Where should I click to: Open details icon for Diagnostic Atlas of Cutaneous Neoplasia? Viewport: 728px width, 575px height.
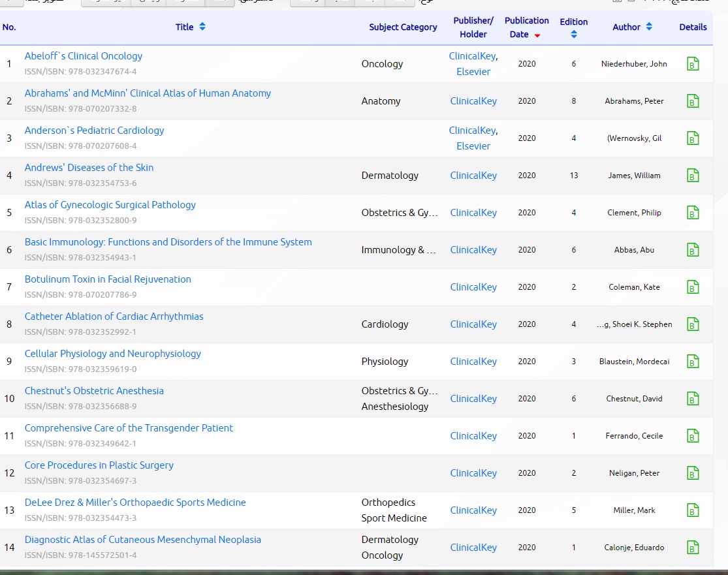693,548
